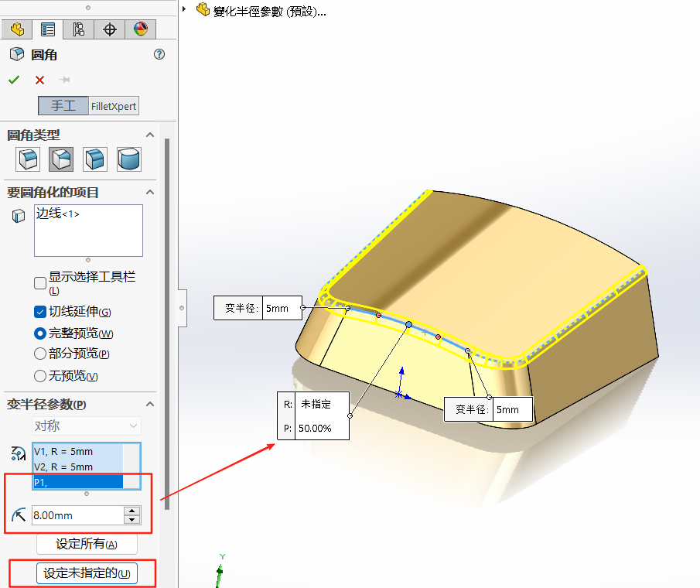Collapse the 变半径参数 section

click(x=150, y=404)
